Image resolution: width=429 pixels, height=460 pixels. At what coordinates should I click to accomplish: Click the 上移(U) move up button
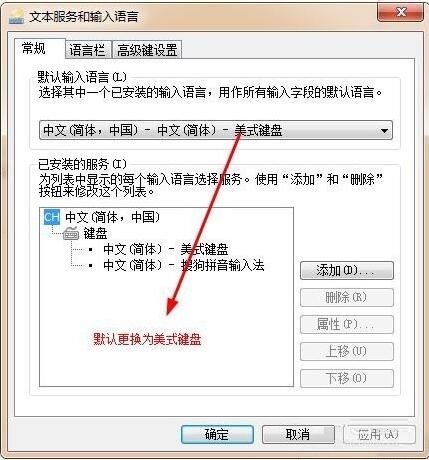347,351
